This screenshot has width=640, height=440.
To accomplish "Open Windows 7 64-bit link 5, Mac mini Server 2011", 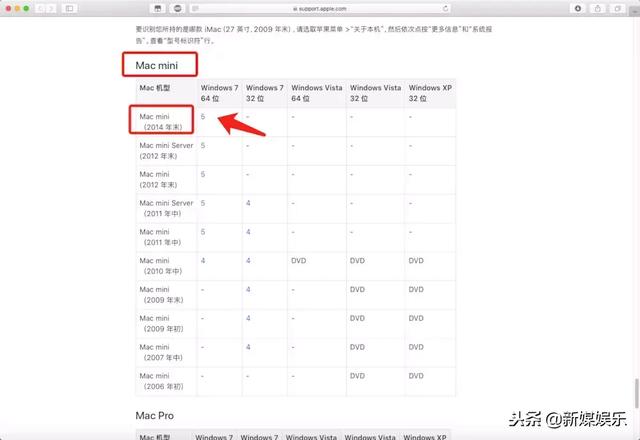I will point(203,203).
